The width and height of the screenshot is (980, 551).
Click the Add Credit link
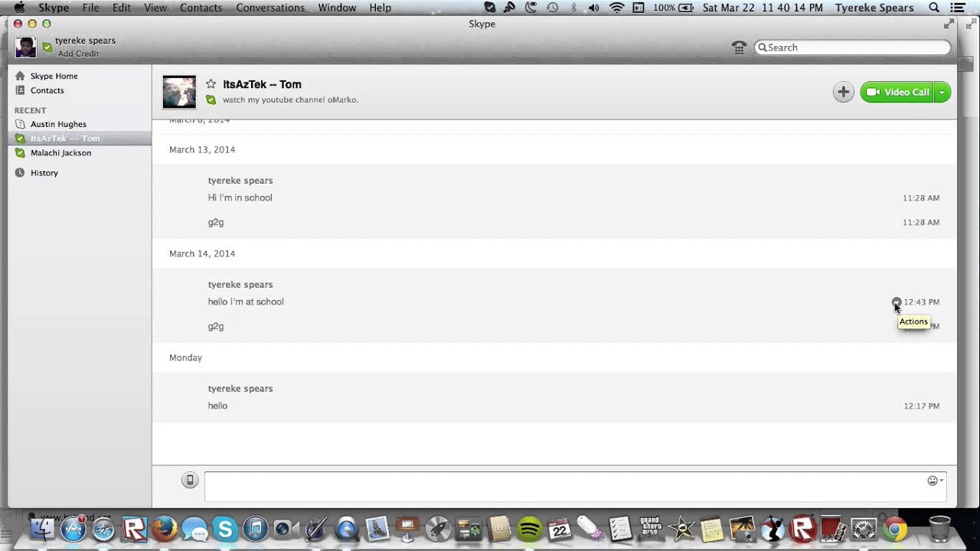tap(78, 54)
